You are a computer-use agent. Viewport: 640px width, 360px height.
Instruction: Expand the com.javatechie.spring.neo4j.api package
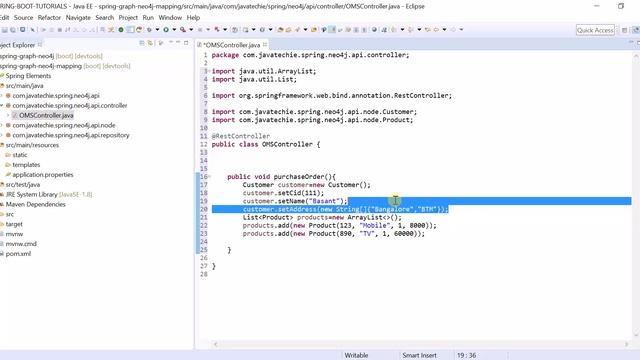click(x=2, y=96)
